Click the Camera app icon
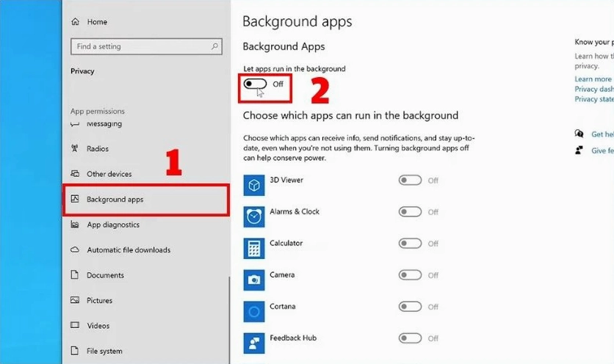The height and width of the screenshot is (364, 614). point(253,280)
